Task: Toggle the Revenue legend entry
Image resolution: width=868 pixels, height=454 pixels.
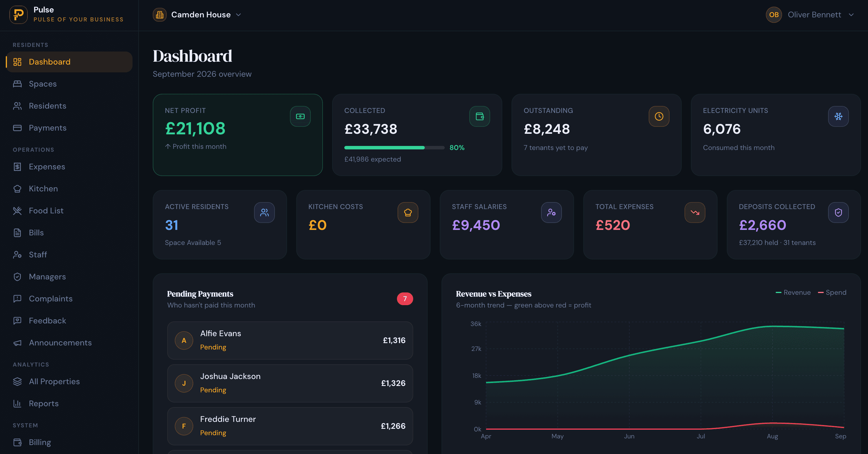Action: [x=793, y=292]
